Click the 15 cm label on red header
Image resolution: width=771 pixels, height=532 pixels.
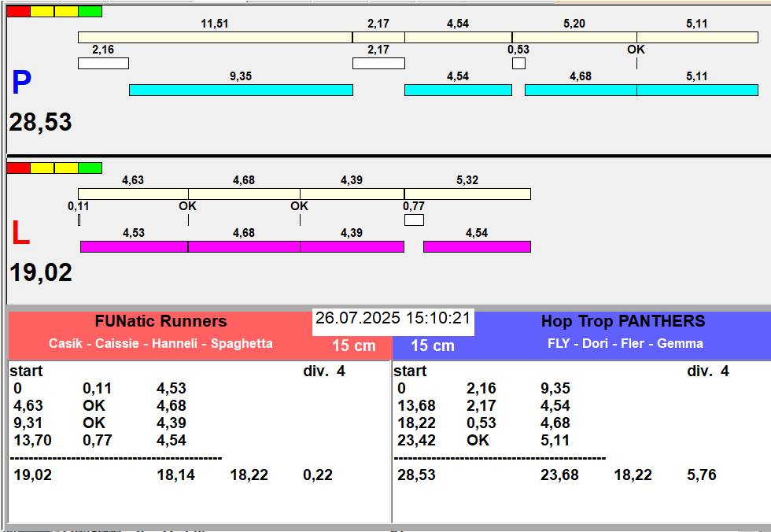coord(353,345)
